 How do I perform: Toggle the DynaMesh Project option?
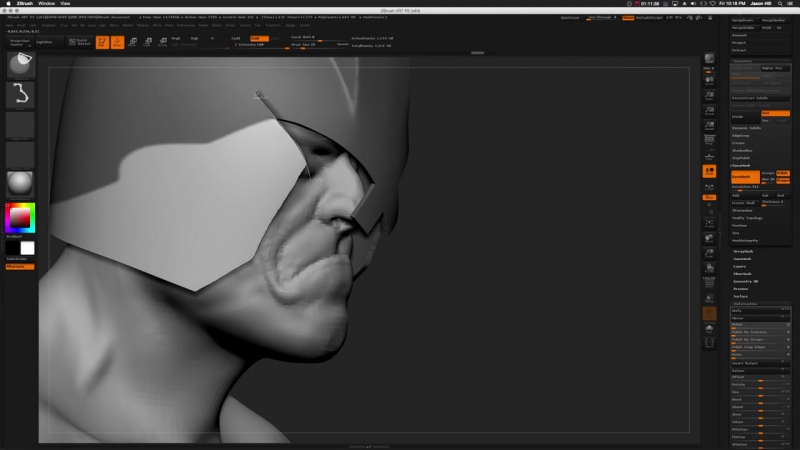[783, 180]
